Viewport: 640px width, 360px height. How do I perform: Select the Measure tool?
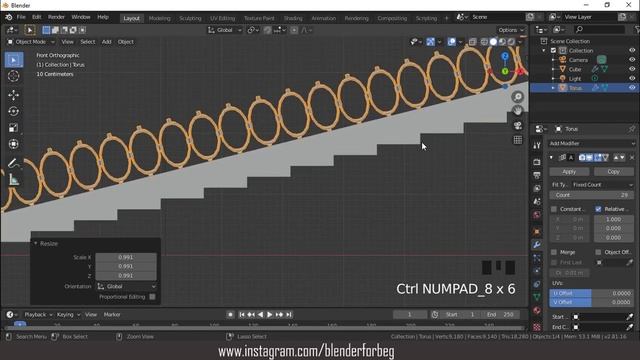(x=13, y=180)
